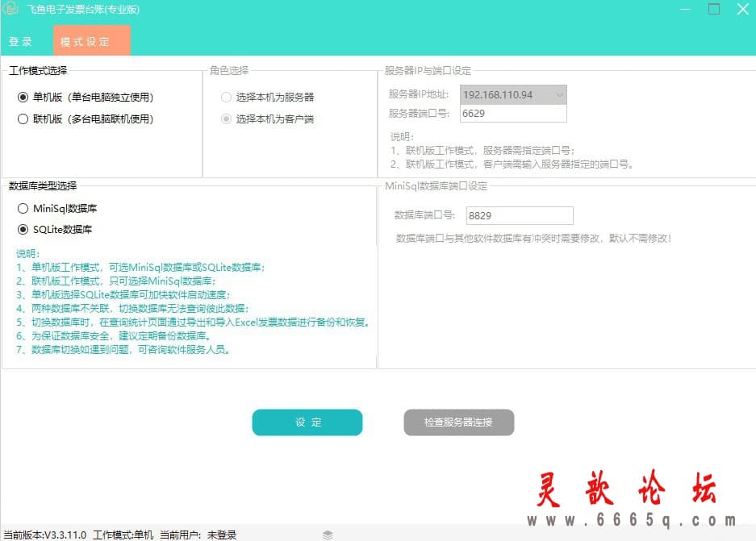Select 联机版 networked work mode
Screen dimensions: 756x541
coord(86,119)
